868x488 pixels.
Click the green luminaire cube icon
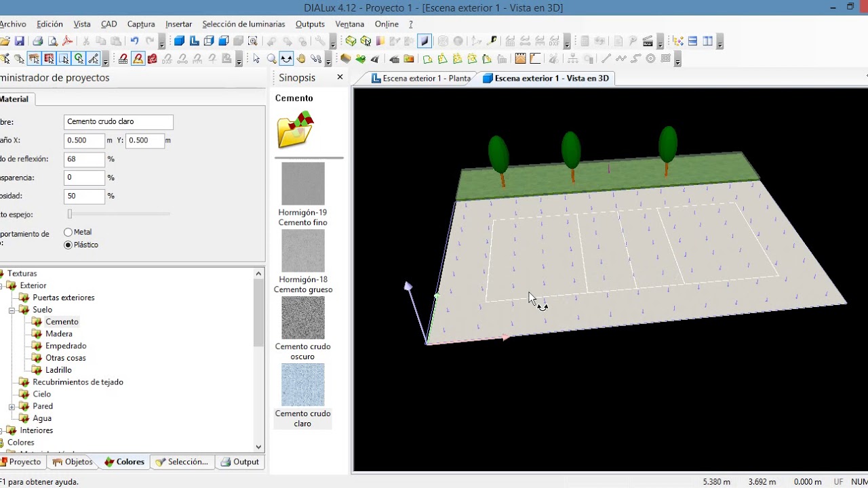pos(351,41)
